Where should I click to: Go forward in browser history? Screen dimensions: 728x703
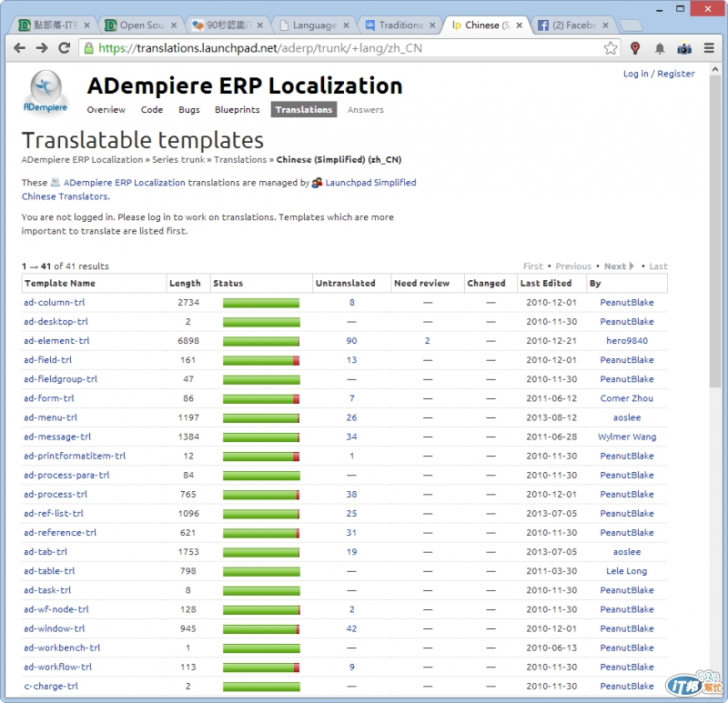click(42, 48)
